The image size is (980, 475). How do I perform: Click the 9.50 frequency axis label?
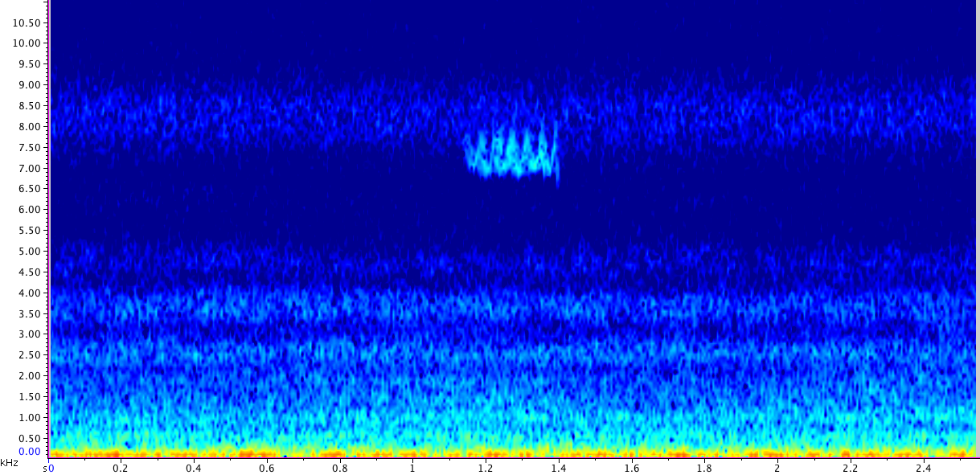coord(30,64)
